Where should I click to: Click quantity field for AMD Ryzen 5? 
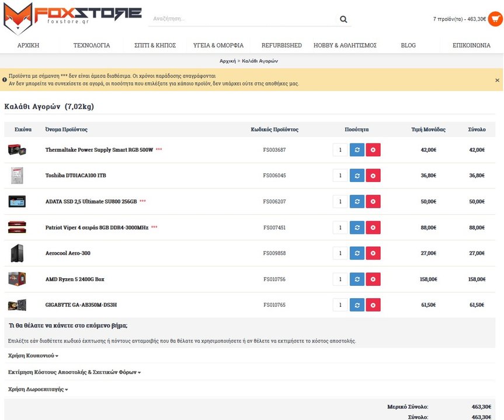coord(340,279)
